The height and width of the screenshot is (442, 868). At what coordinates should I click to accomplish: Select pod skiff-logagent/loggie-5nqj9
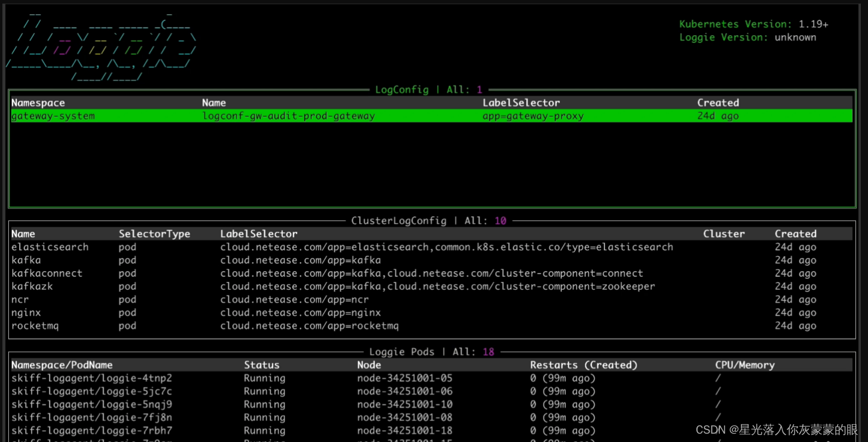[91, 404]
